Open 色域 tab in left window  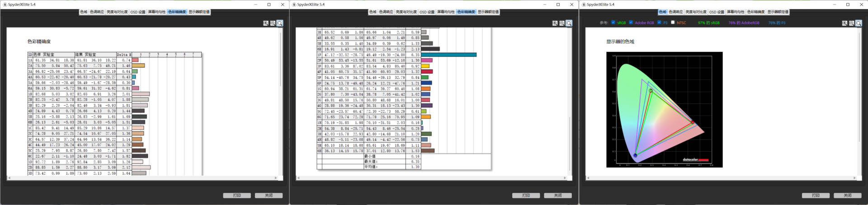click(84, 12)
